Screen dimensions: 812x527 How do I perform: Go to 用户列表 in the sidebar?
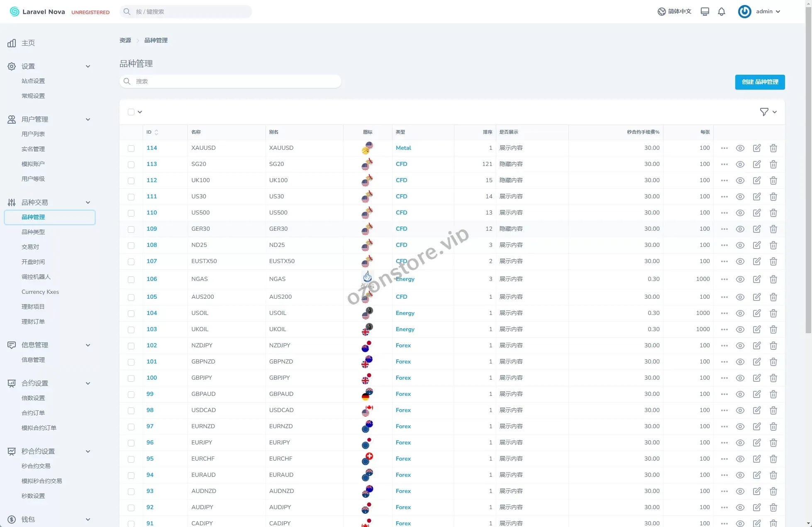tap(33, 134)
